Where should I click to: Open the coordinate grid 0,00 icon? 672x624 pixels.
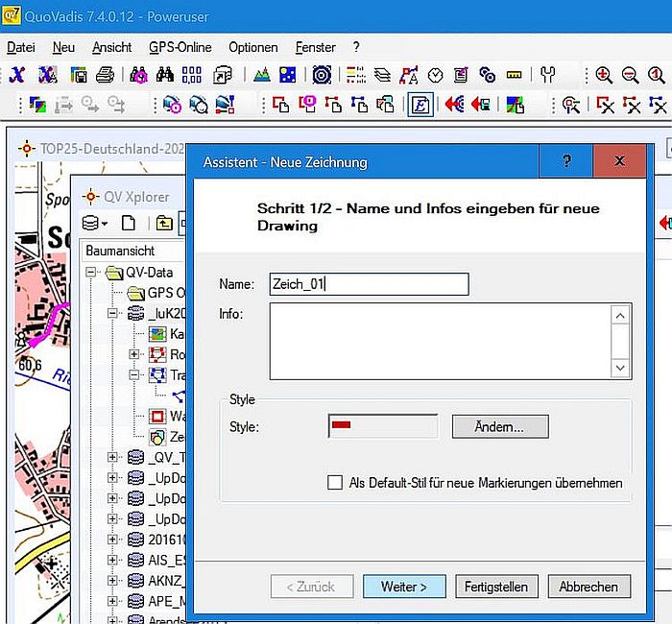[x=192, y=75]
